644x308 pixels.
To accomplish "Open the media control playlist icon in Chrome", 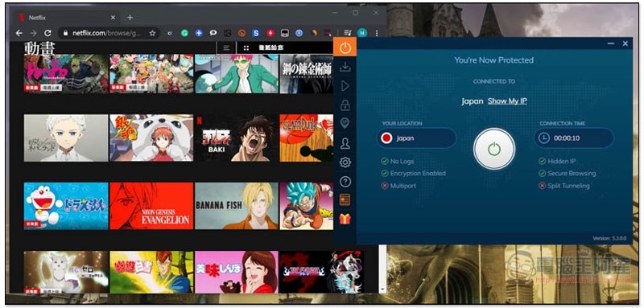I will (348, 33).
